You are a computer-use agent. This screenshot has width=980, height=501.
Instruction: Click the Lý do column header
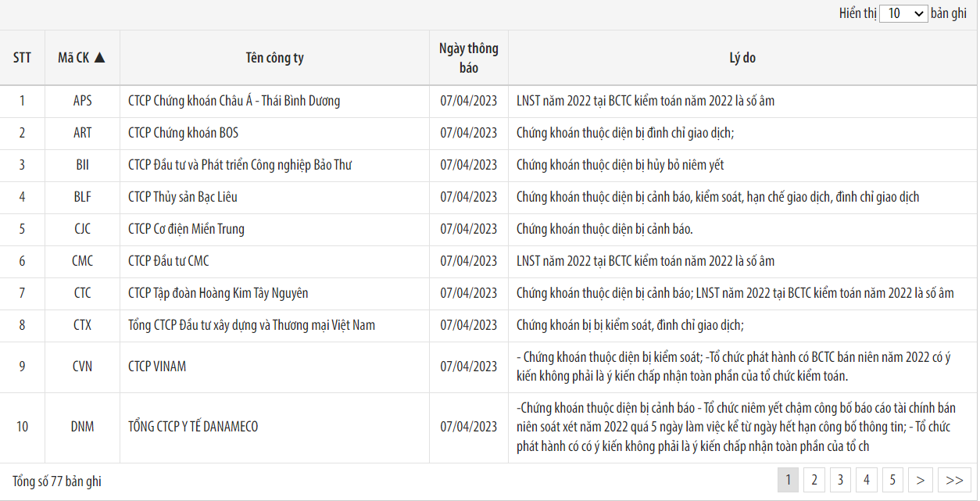point(742,58)
